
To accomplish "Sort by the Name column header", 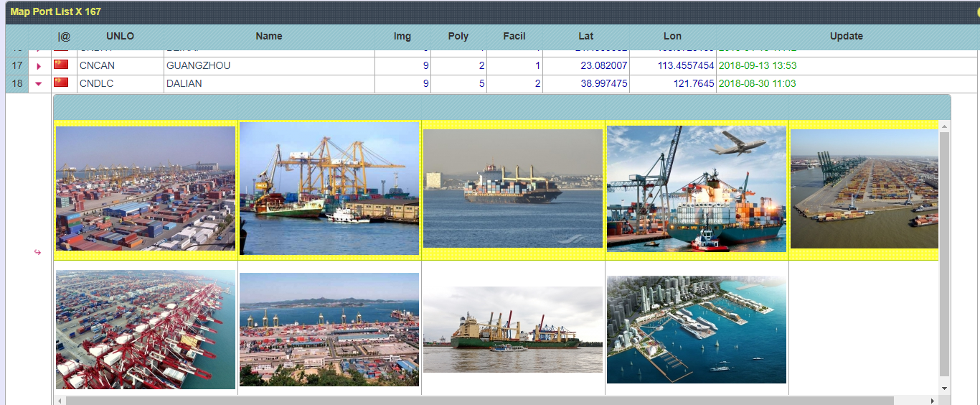I will coord(269,36).
